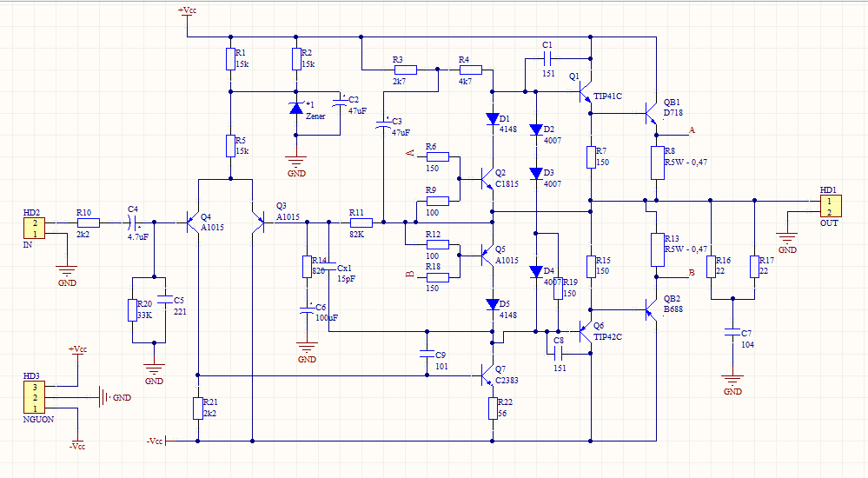Select diode D3 symbol
Image resolution: width=868 pixels, height=478 pixels.
pos(536,173)
